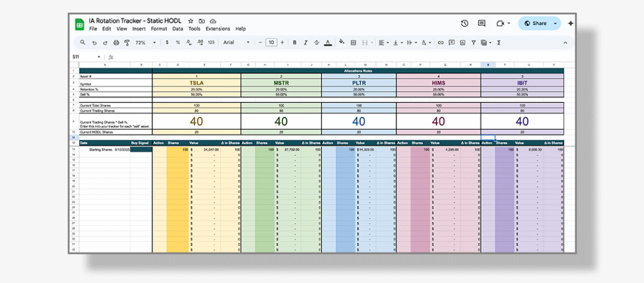This screenshot has width=644, height=283.
Task: Collapse the toolbar with the chevron
Action: pyautogui.click(x=565, y=42)
